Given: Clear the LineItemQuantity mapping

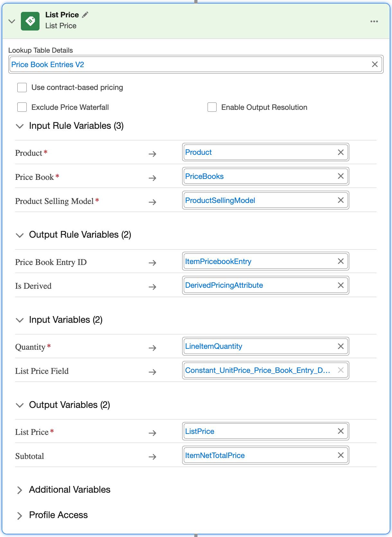Looking at the screenshot, I should click(x=341, y=346).
